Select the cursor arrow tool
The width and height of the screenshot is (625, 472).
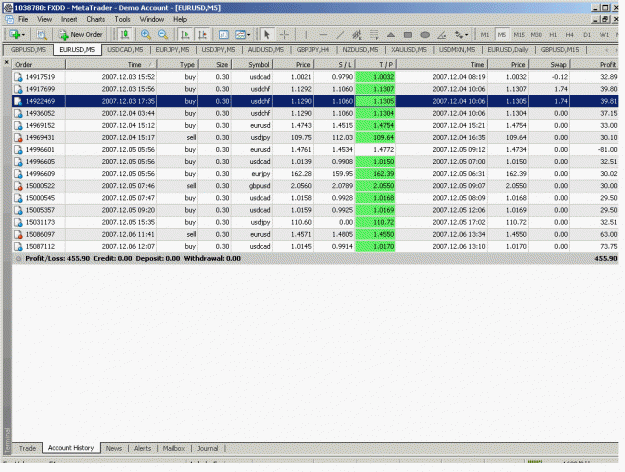click(267, 35)
